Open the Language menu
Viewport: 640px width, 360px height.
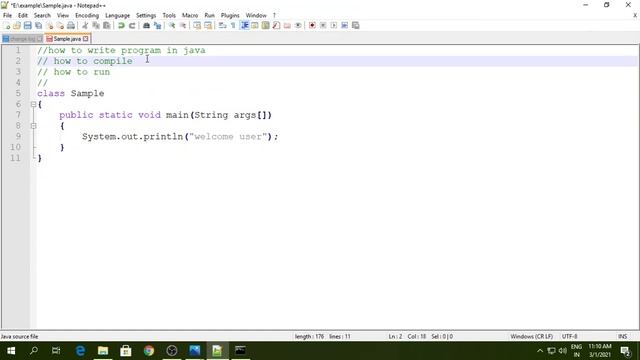[x=118, y=15]
